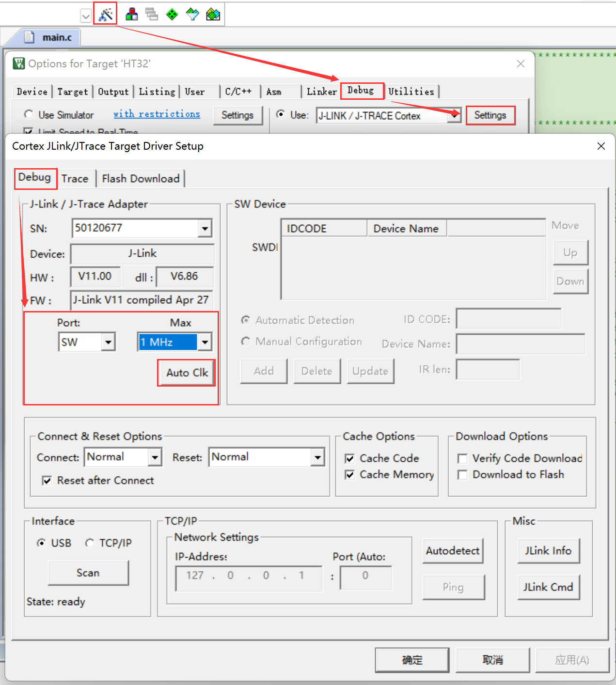
Task: Enable Verify Code Download option
Action: click(x=463, y=458)
